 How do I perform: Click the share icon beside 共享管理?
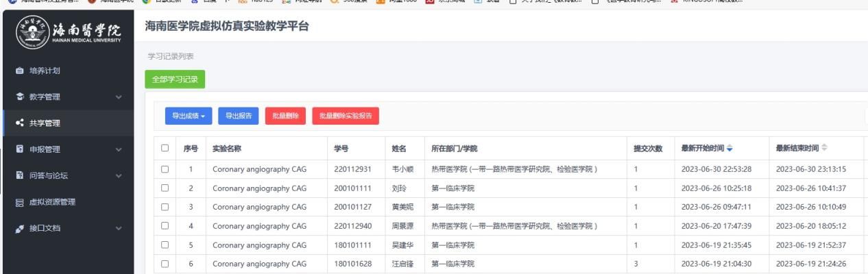[x=19, y=123]
